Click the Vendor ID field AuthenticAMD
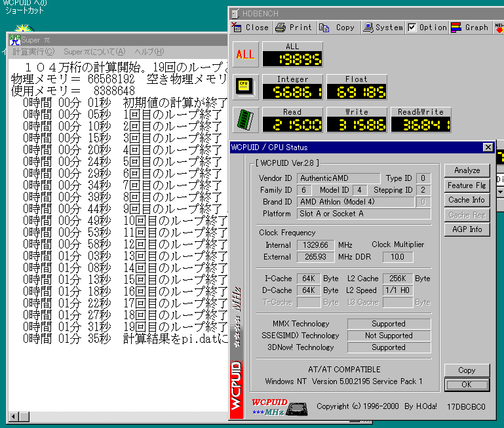504x428 pixels. point(338,178)
